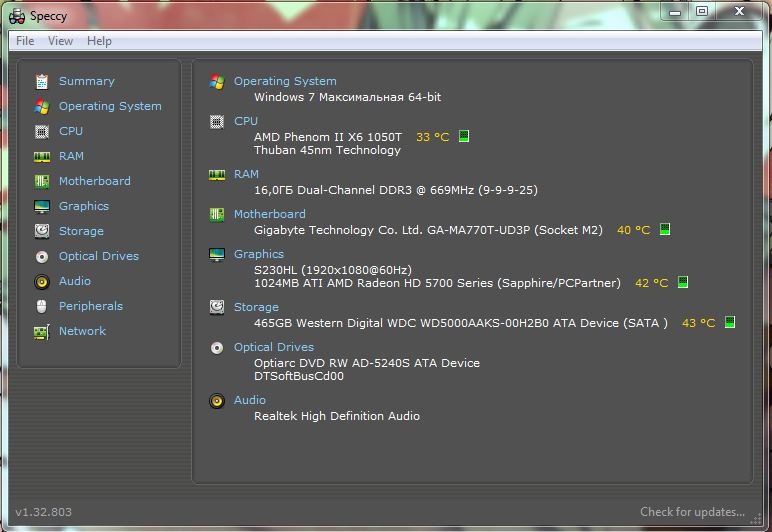Click the Motherboard icon in sidebar
Image resolution: width=772 pixels, height=532 pixels.
pos(42,182)
